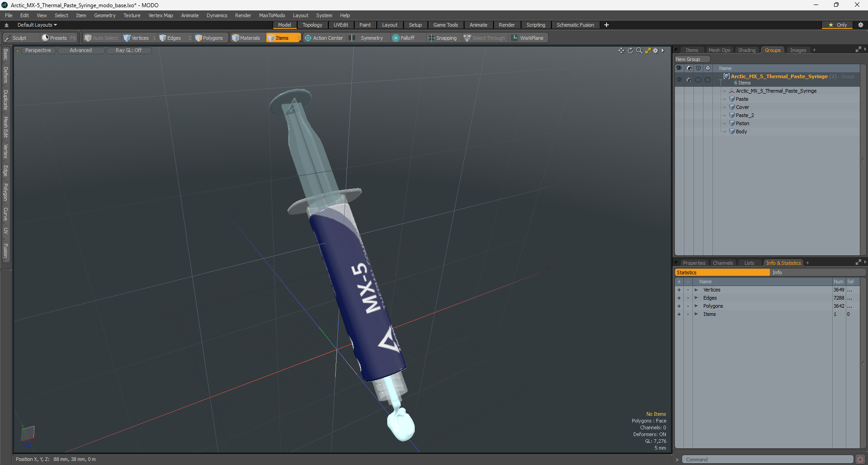Viewport: 868px width, 465px height.
Task: Click the layout settings gear at top right
Action: pyautogui.click(x=860, y=25)
